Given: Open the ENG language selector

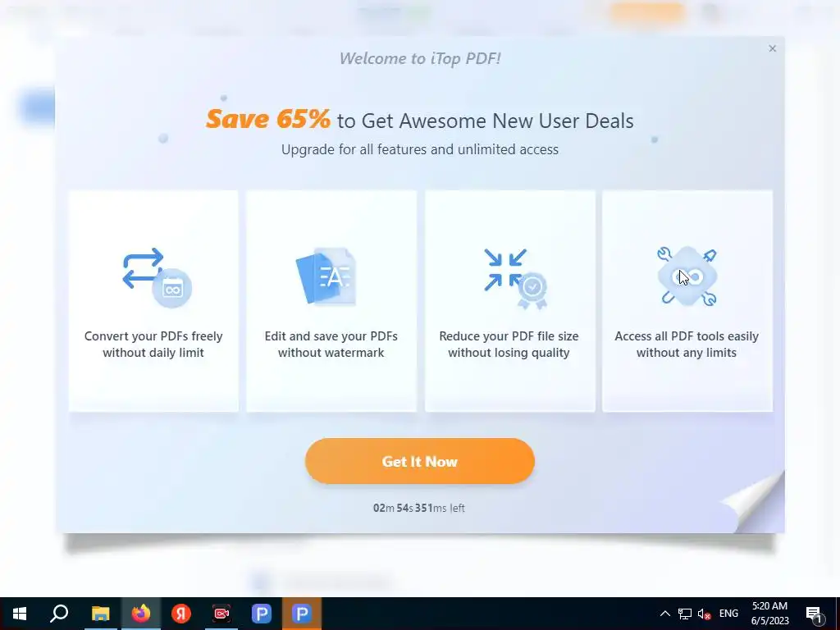Looking at the screenshot, I should pos(728,614).
